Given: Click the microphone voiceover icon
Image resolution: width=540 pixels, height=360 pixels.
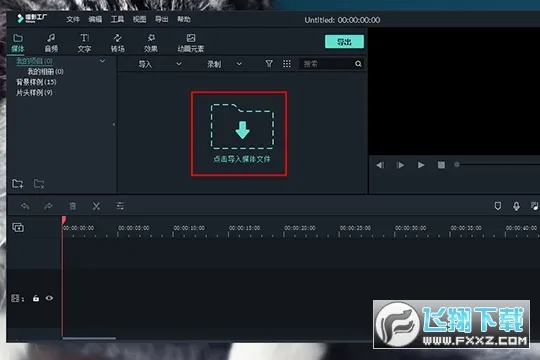Looking at the screenshot, I should [x=516, y=206].
